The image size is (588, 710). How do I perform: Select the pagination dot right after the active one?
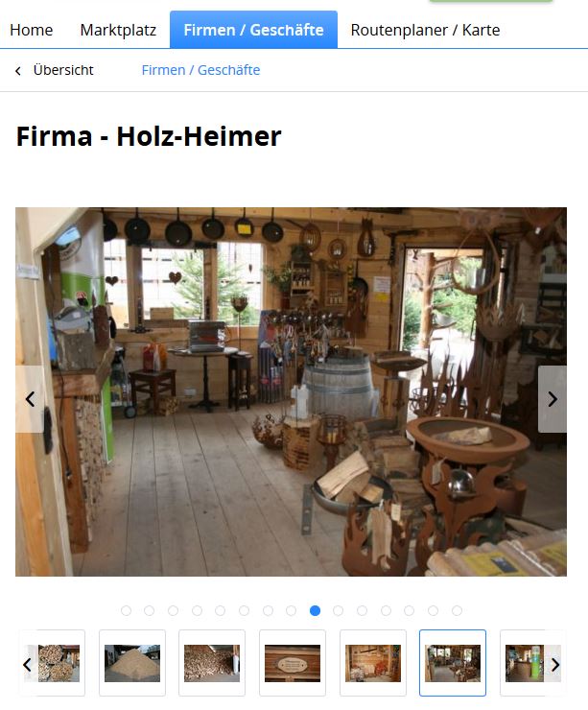tap(339, 610)
